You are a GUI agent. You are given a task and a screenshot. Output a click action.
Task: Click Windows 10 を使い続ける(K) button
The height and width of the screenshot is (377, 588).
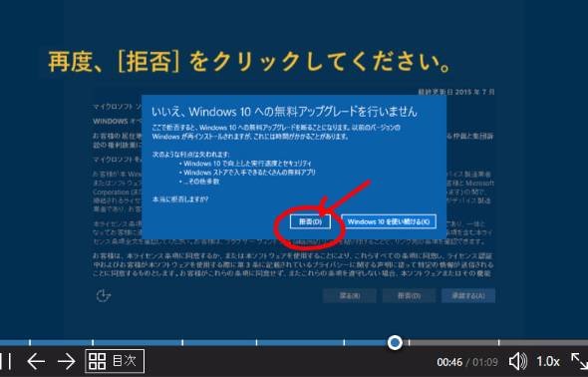(389, 221)
